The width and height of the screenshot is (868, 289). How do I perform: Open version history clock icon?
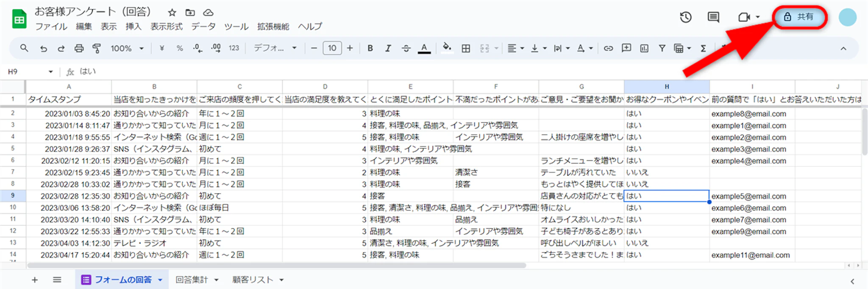point(685,17)
